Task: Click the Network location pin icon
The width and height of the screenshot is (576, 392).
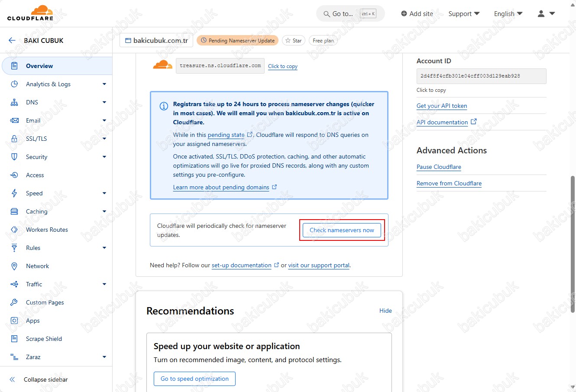Action: (14, 266)
